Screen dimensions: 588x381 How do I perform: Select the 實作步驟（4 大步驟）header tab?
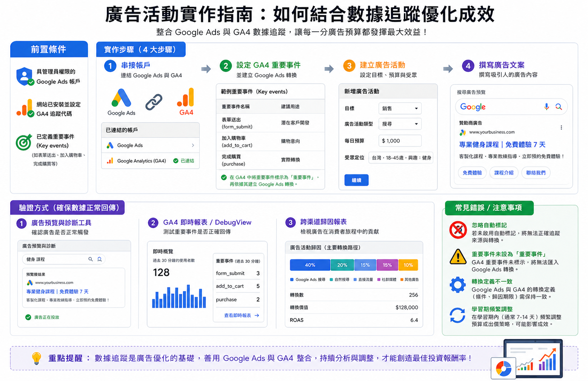coord(141,49)
